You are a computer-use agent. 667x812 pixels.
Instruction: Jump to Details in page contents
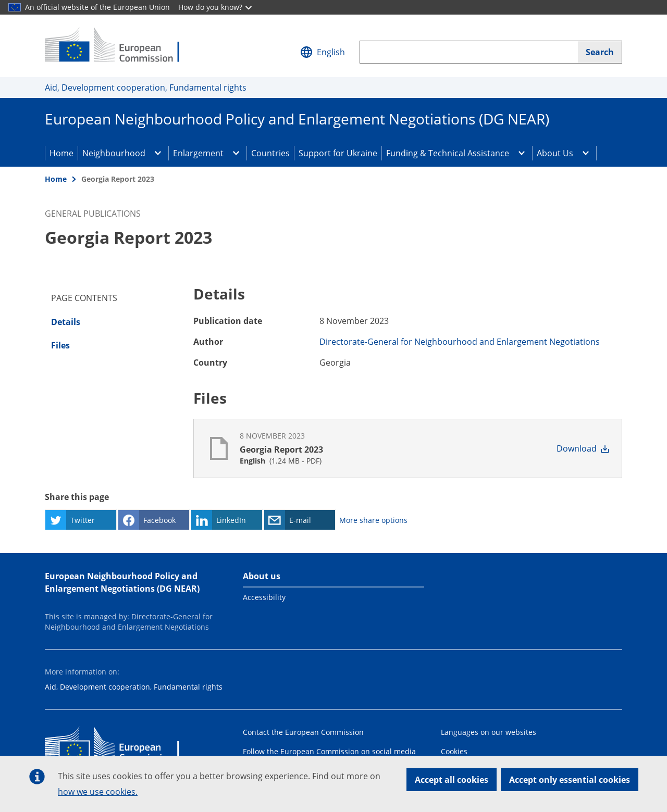click(66, 322)
